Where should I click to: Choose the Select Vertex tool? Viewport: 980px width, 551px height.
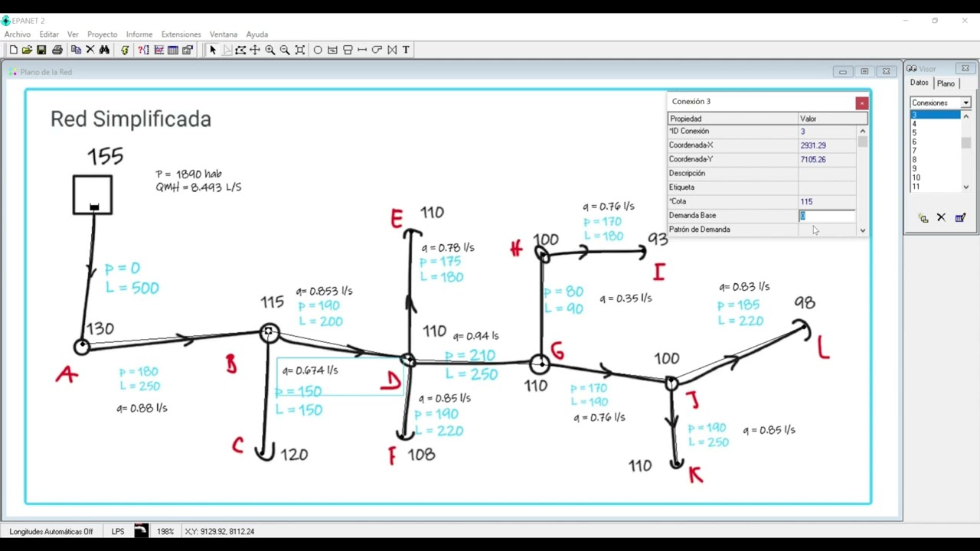[227, 50]
